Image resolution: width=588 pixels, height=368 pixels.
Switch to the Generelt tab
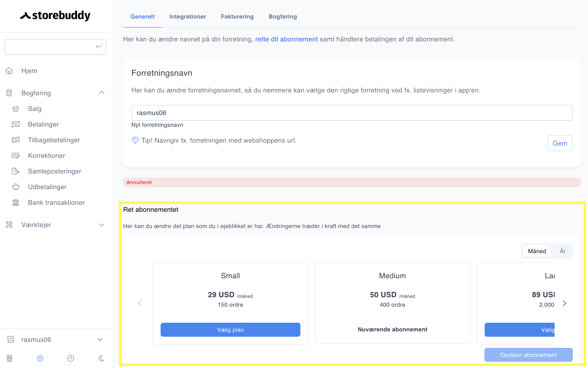[142, 16]
